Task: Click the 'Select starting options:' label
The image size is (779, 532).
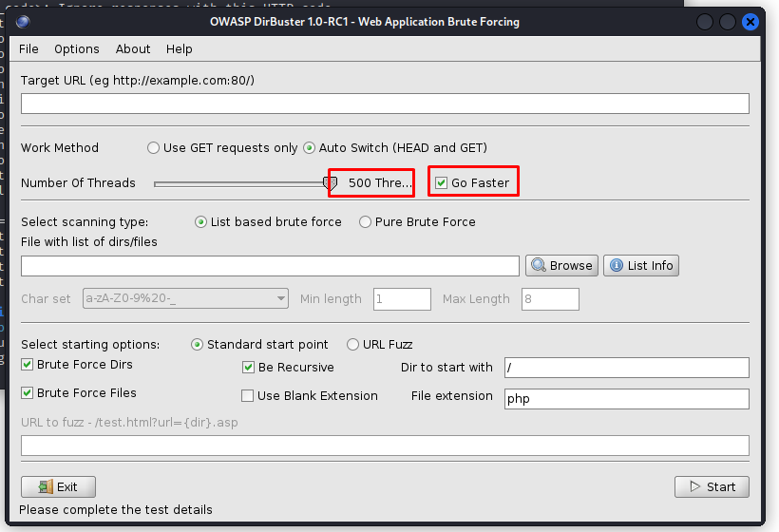Action: pos(90,345)
